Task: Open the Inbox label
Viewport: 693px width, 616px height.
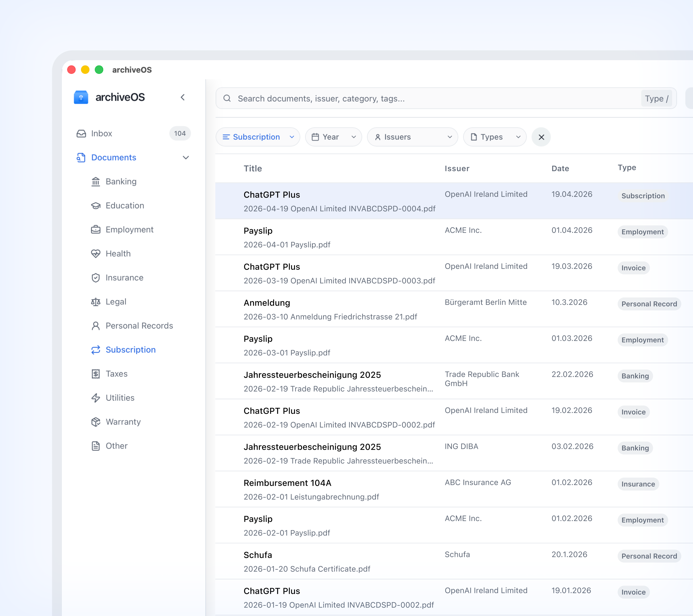Action: pos(101,133)
